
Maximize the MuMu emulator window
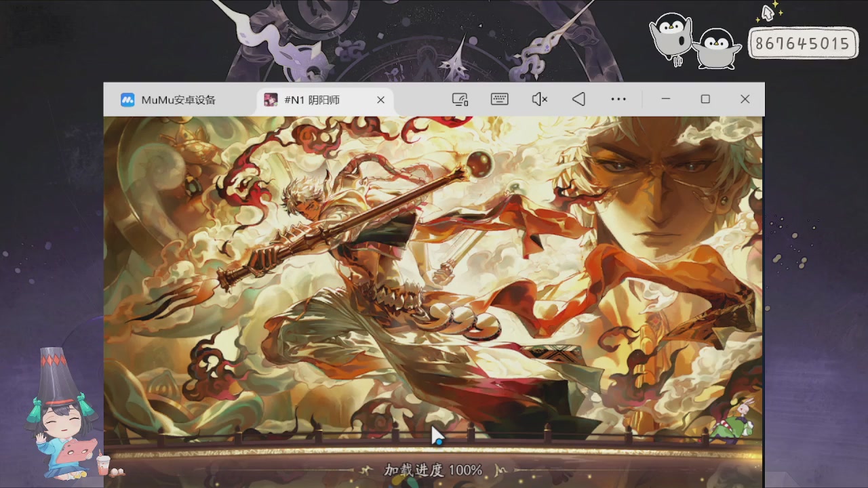coord(705,99)
